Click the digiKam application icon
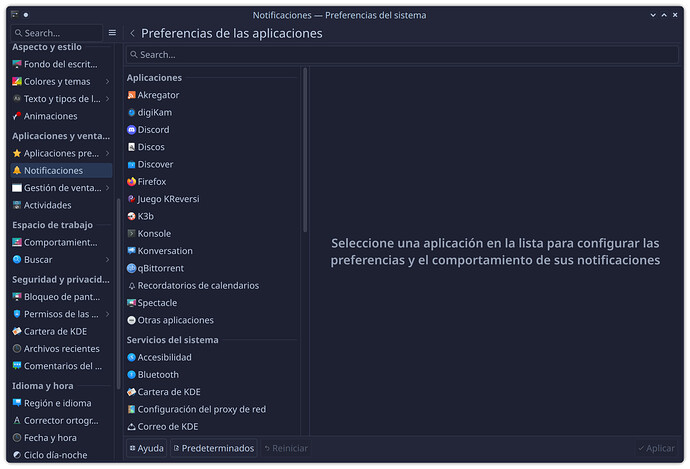Screen dimensions: 690x469 [x=131, y=113]
